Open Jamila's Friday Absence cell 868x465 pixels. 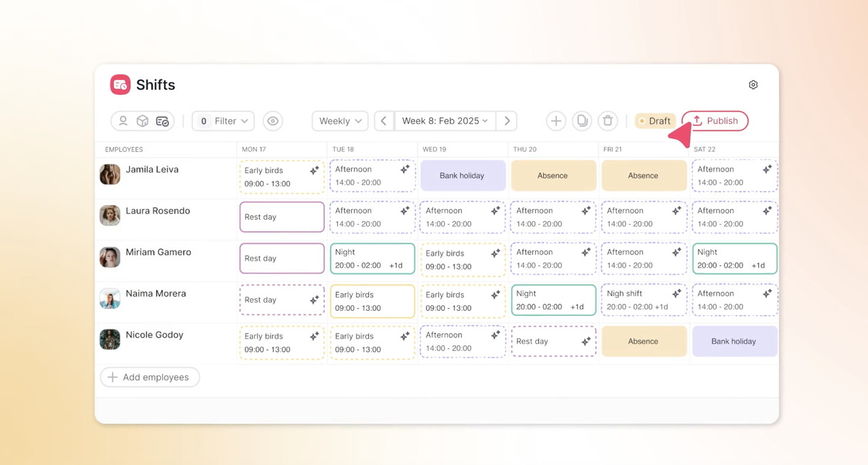point(644,176)
